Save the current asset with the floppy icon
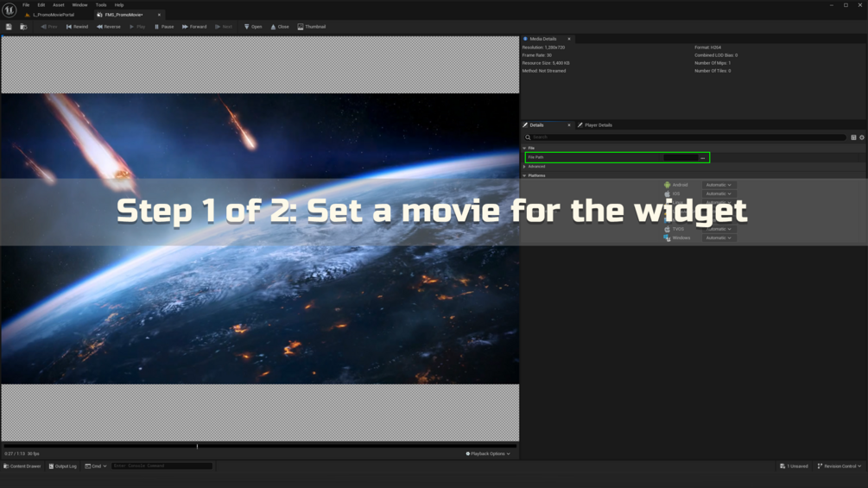 coord(9,27)
